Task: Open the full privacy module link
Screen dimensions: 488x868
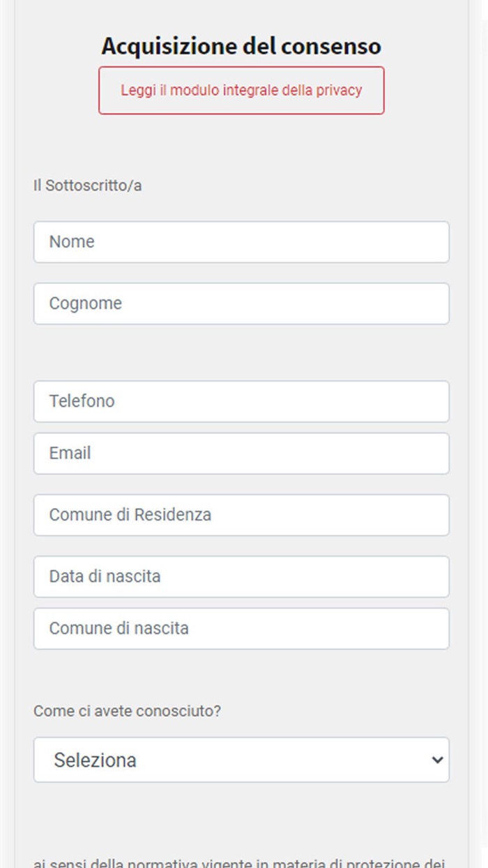Action: (x=241, y=91)
